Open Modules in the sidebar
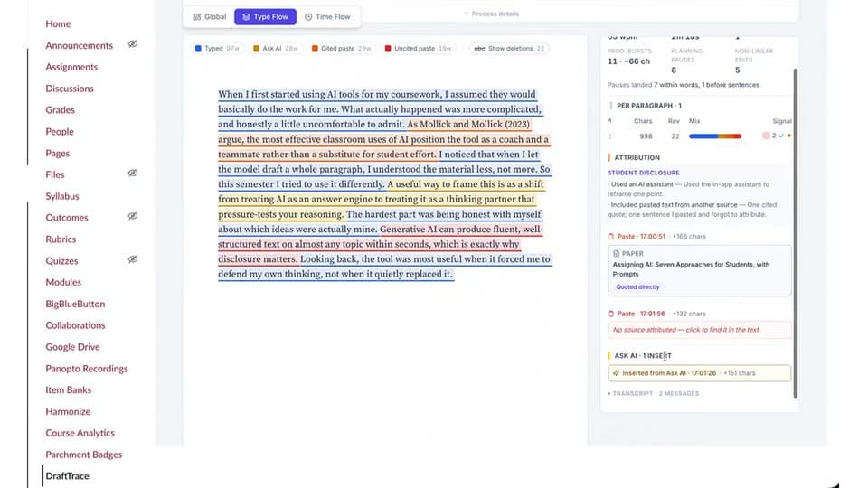Viewport: 868px width, 488px height. coord(63,282)
